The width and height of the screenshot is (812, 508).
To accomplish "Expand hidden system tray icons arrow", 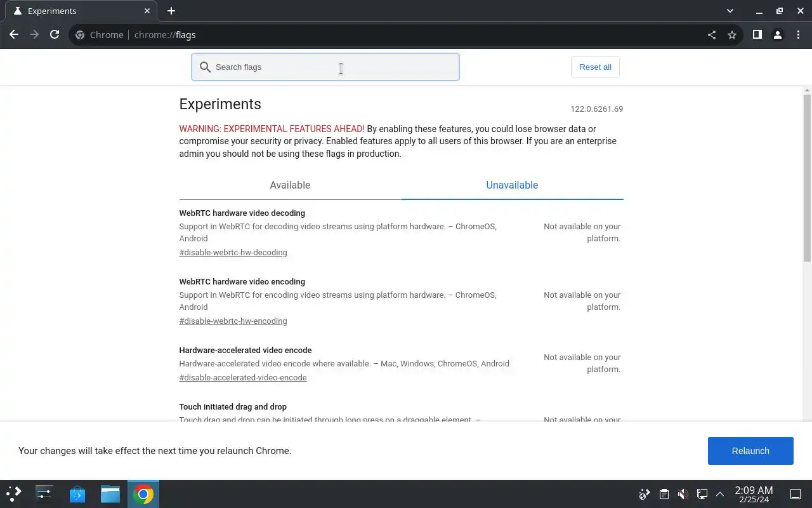I will [720, 494].
